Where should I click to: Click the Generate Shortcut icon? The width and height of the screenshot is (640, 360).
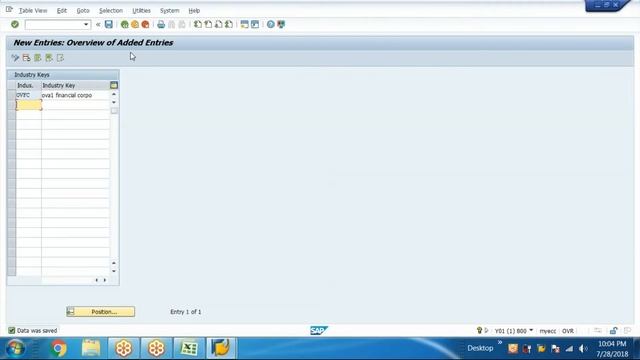[x=255, y=24]
